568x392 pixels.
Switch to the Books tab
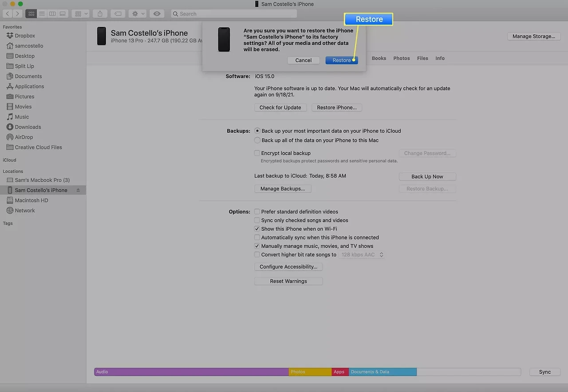pyautogui.click(x=379, y=58)
